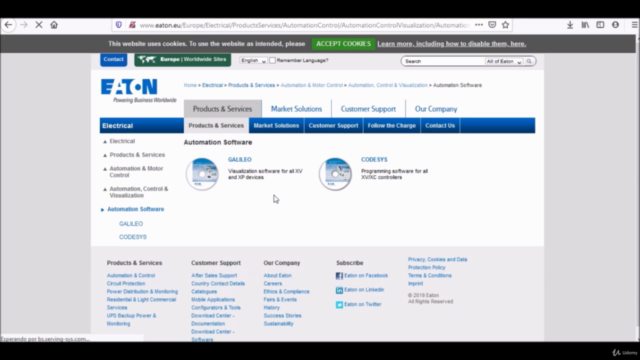
Task: Open the browser hamburger menu
Action: pos(634,25)
